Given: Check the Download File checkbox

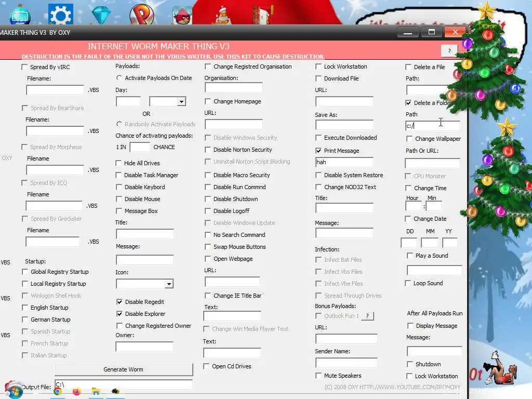Looking at the screenshot, I should coord(318,78).
